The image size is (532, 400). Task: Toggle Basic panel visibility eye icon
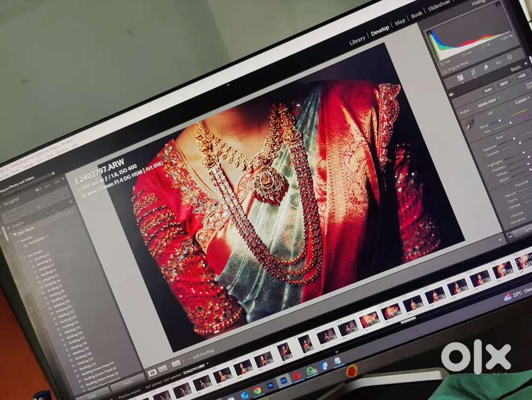click(452, 94)
